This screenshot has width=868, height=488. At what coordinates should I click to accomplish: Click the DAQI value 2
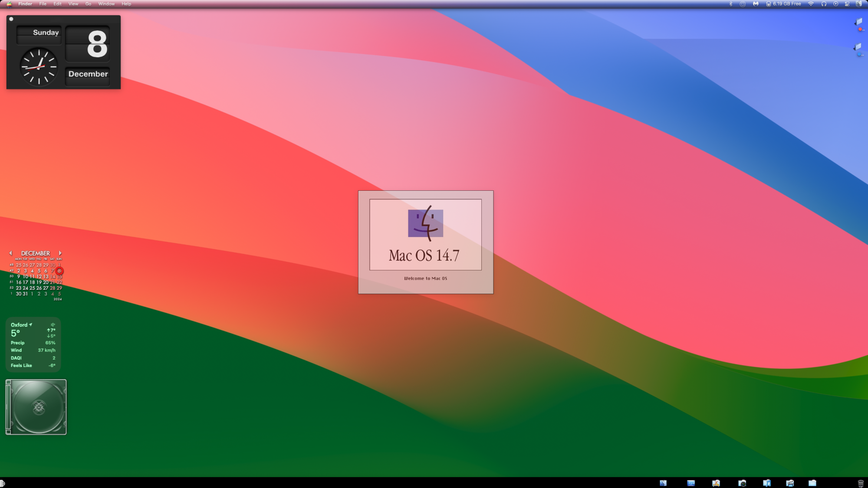tap(54, 358)
